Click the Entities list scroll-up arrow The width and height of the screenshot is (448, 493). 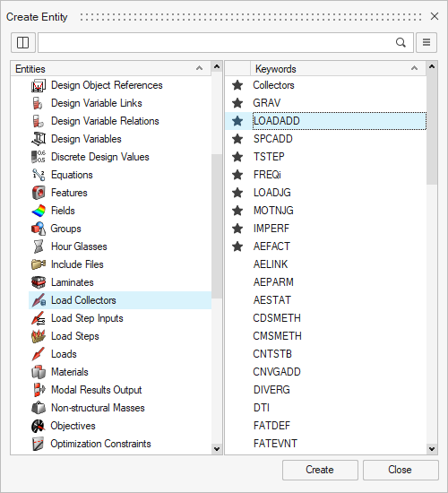[x=217, y=66]
